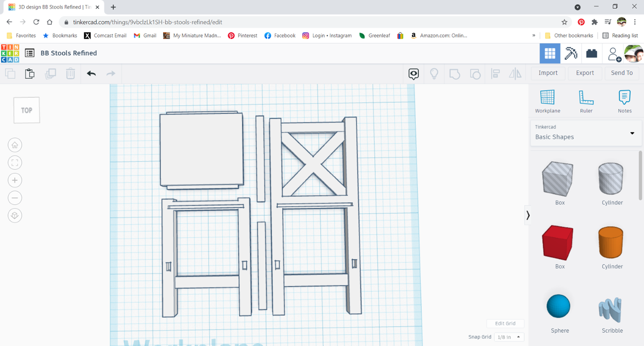Click the Tinkercad logo

(x=10, y=53)
